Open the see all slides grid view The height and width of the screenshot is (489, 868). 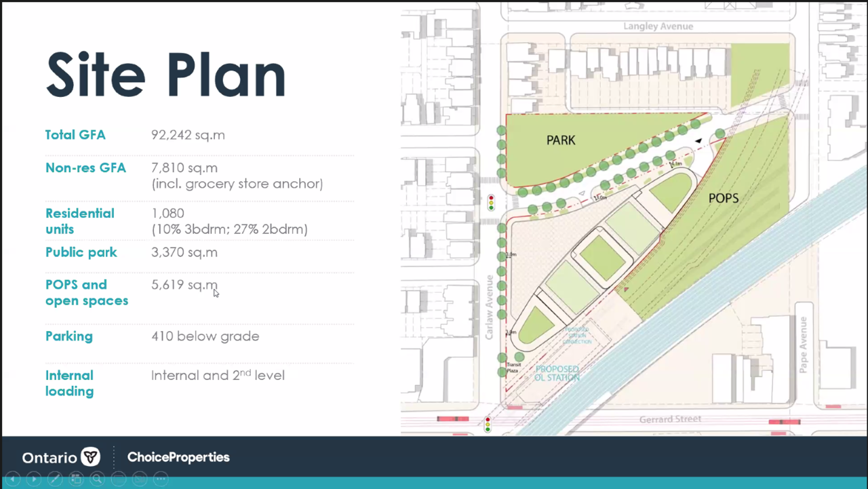[76, 479]
